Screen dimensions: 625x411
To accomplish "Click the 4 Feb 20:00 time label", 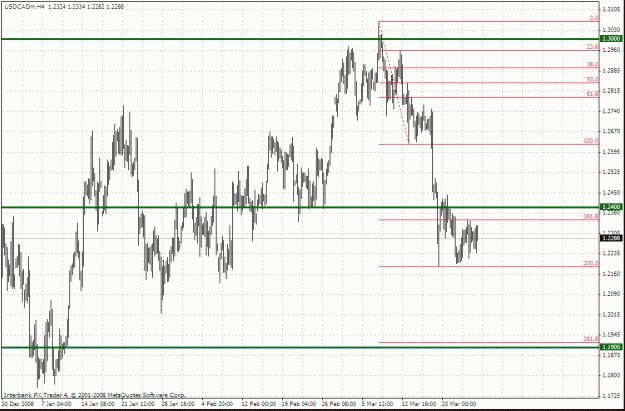I will [x=217, y=404].
